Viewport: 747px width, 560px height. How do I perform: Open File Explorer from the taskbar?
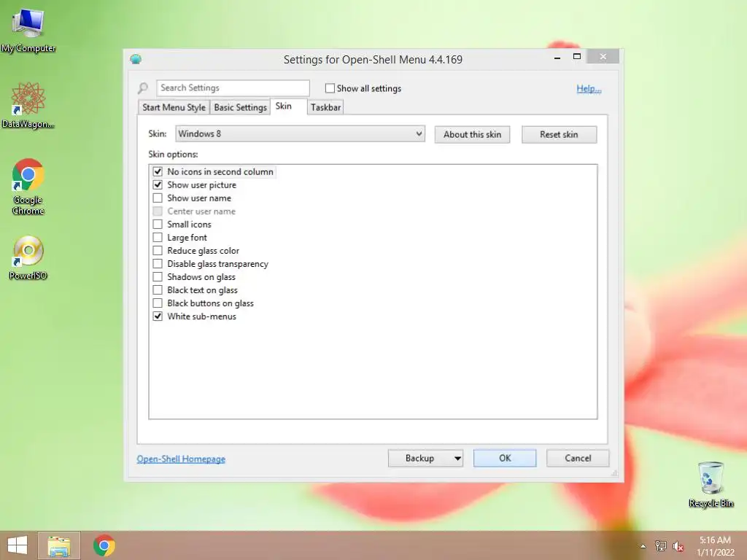59,545
